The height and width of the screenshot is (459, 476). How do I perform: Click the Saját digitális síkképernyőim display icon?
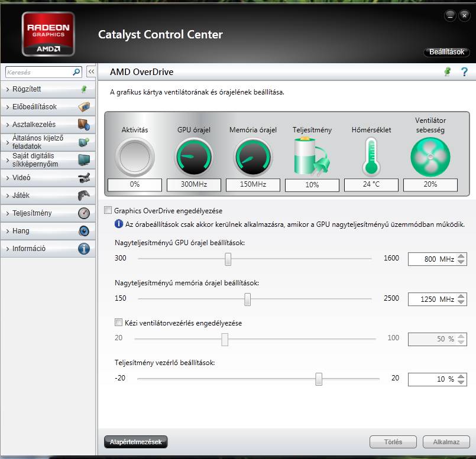[84, 159]
